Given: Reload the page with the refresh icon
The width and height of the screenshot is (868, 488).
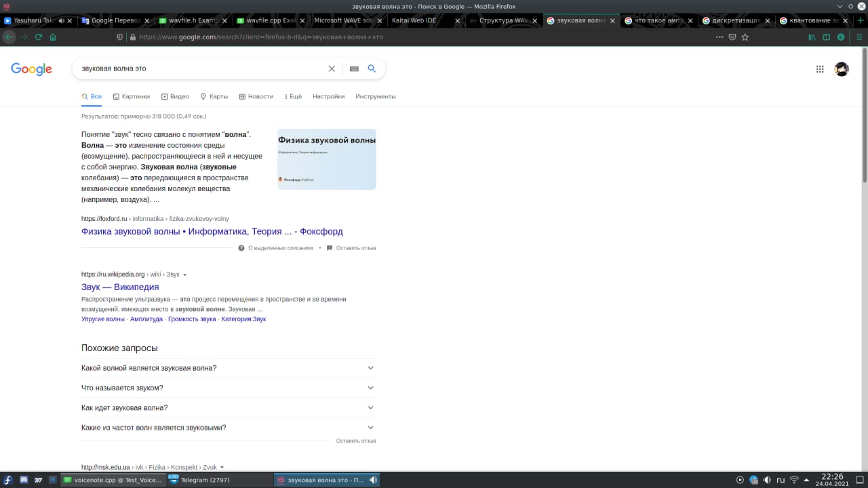Looking at the screenshot, I should (x=39, y=37).
